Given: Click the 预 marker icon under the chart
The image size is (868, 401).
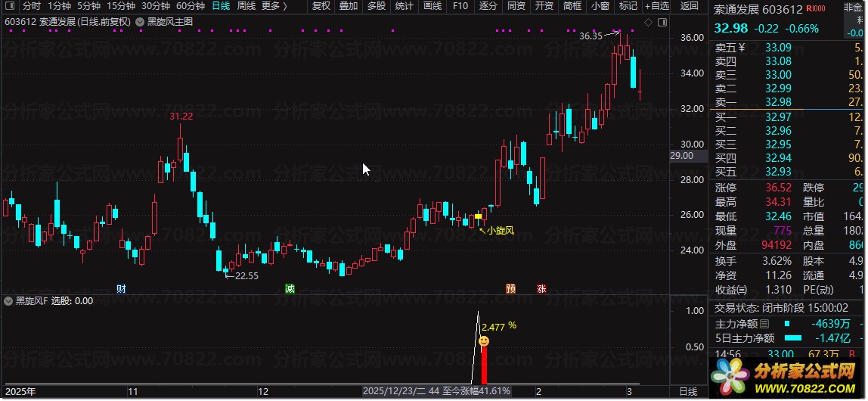Looking at the screenshot, I should coord(510,288).
